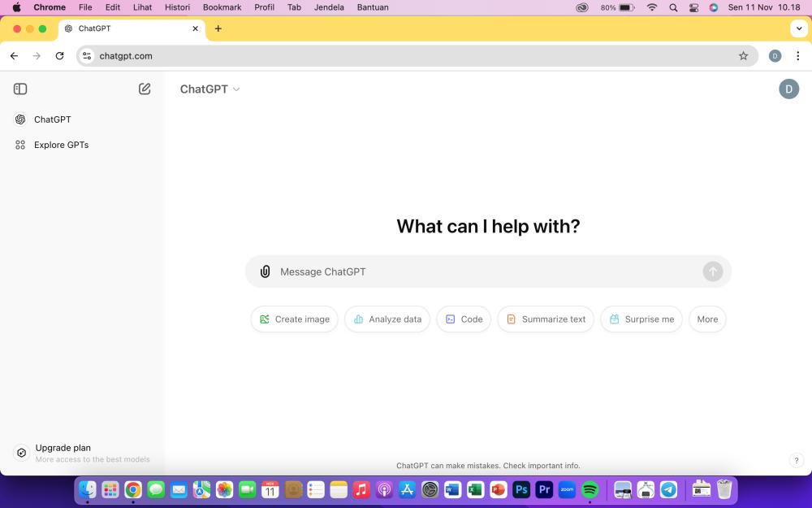This screenshot has height=508, width=812.
Task: Open the Jendela menu
Action: [x=329, y=7]
